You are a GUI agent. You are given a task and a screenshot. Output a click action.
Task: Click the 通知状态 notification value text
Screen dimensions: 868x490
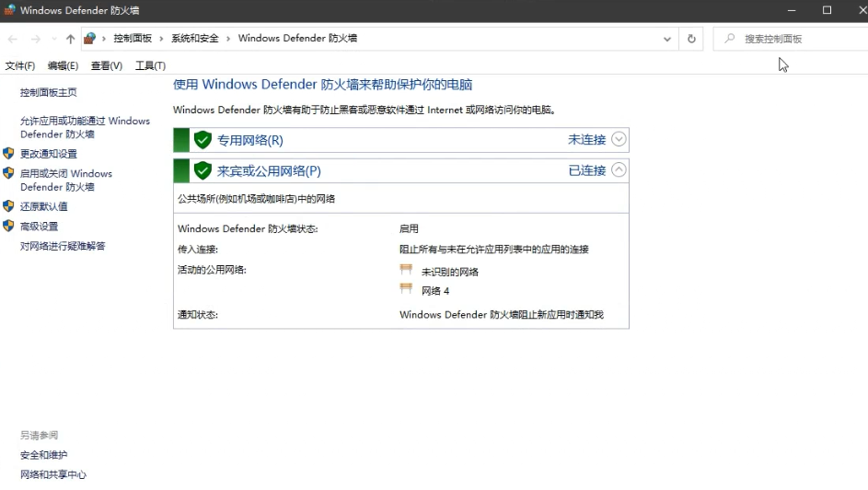pyautogui.click(x=502, y=314)
